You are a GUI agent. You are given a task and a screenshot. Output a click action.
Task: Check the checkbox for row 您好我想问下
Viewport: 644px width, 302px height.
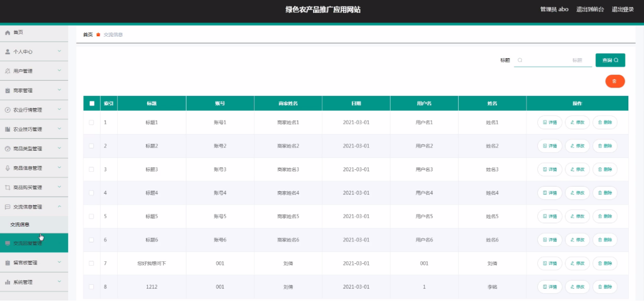click(x=92, y=263)
